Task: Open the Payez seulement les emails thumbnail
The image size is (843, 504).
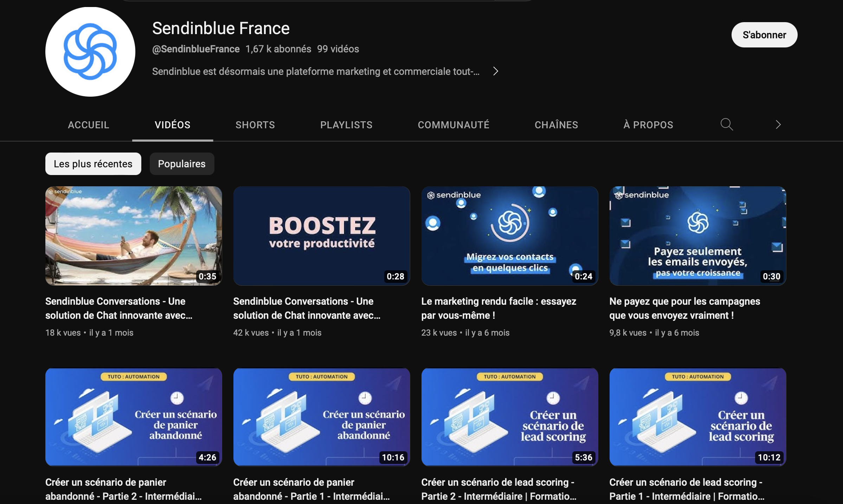Action: [698, 236]
